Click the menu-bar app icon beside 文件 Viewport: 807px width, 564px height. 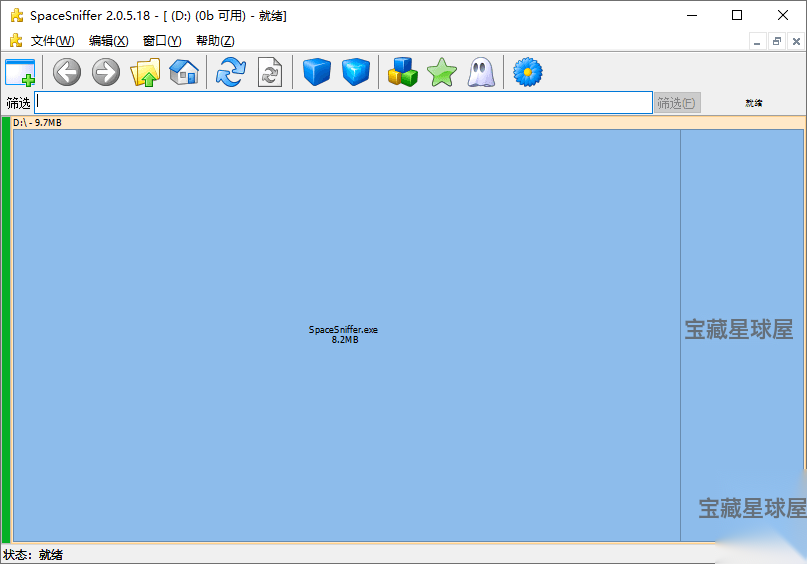point(16,40)
